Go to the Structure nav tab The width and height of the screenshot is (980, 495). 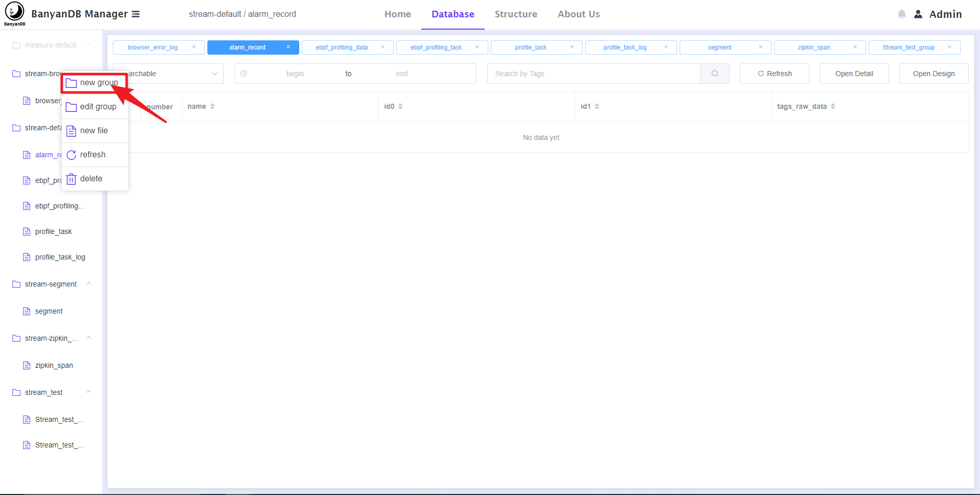pyautogui.click(x=516, y=14)
